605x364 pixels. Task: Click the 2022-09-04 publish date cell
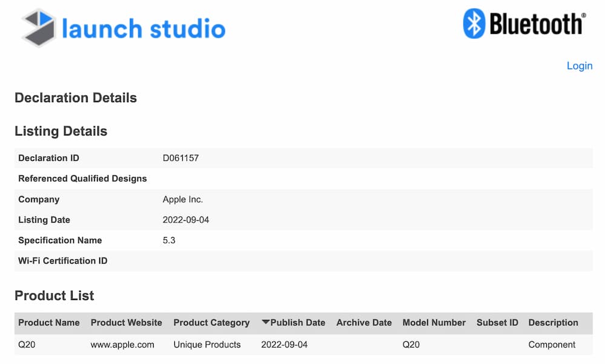[x=284, y=345]
